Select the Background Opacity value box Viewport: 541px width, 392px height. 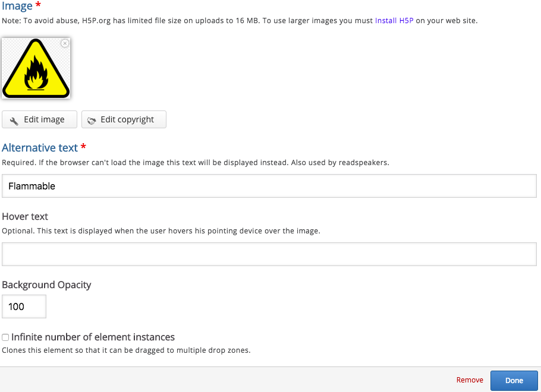pos(24,306)
